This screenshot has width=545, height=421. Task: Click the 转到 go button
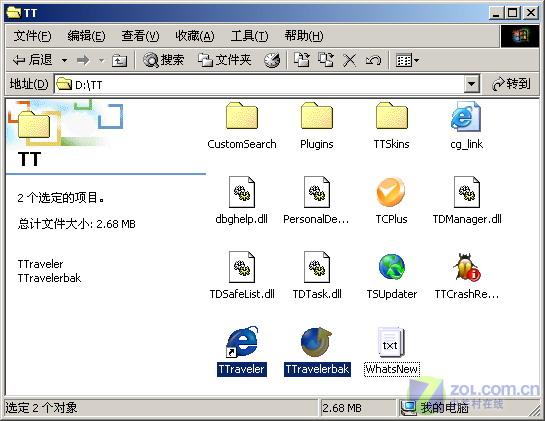pos(511,84)
